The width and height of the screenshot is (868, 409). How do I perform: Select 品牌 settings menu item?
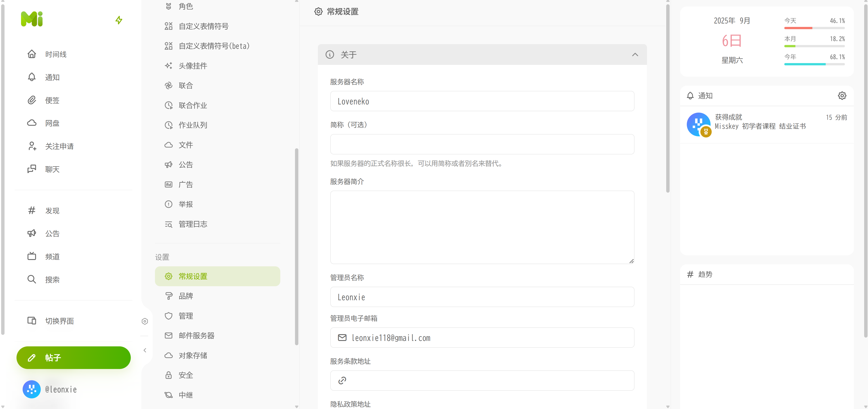click(x=186, y=296)
